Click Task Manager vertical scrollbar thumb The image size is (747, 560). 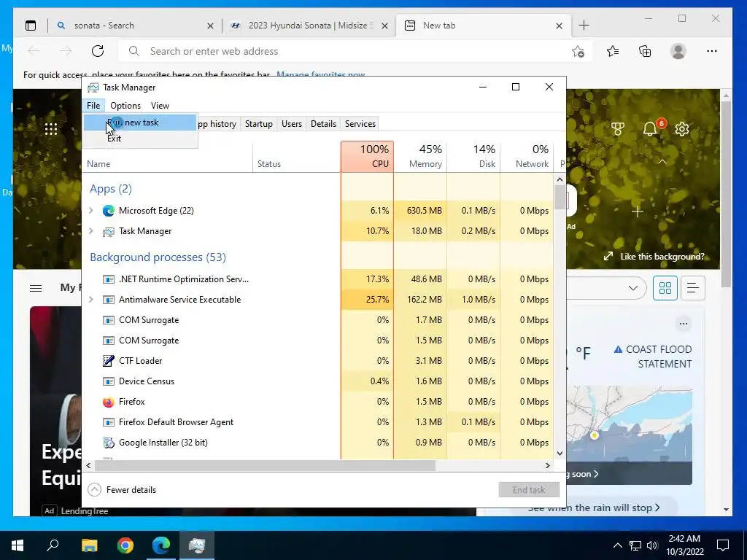[560, 197]
